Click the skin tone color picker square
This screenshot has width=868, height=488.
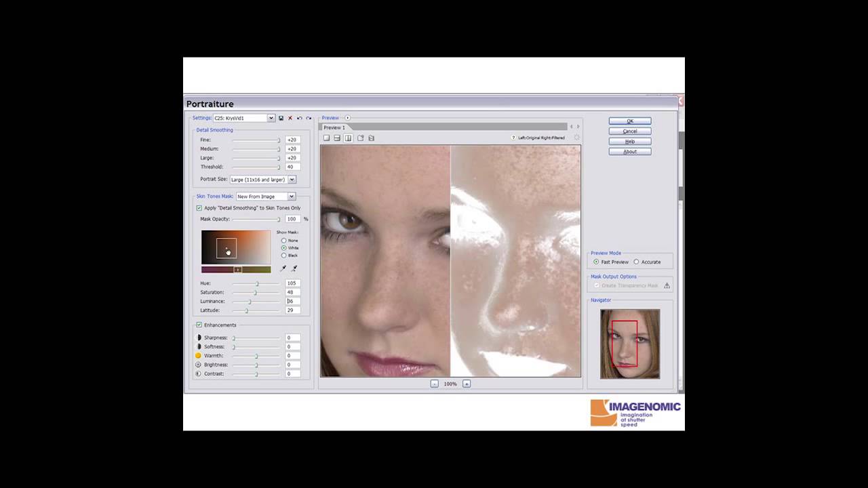(226, 249)
